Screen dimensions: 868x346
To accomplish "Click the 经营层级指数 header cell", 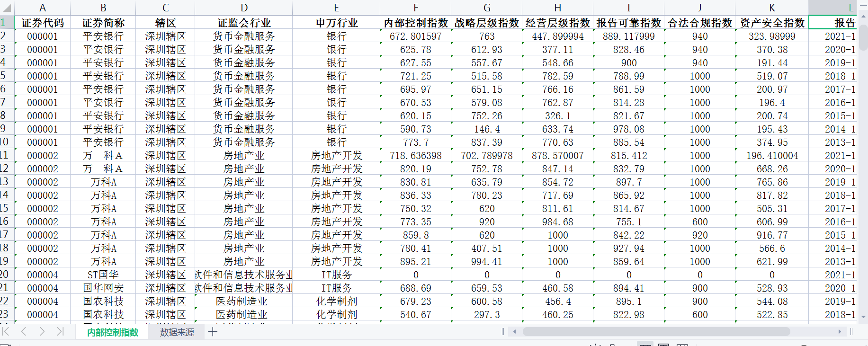I will click(x=558, y=23).
